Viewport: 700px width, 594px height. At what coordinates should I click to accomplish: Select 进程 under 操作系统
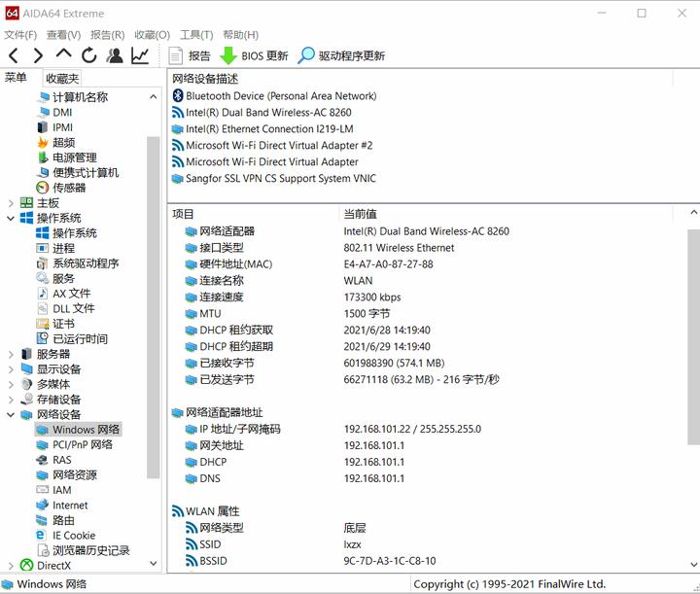[x=55, y=248]
